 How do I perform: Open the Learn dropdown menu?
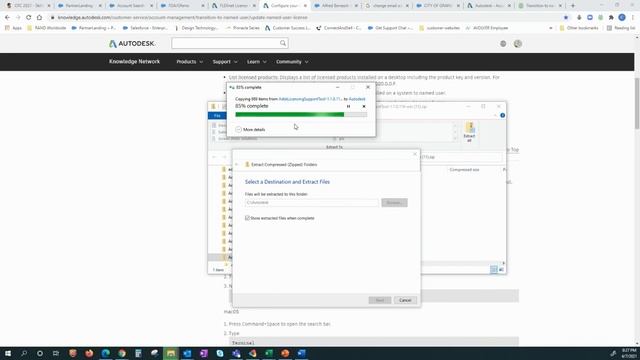[256, 62]
